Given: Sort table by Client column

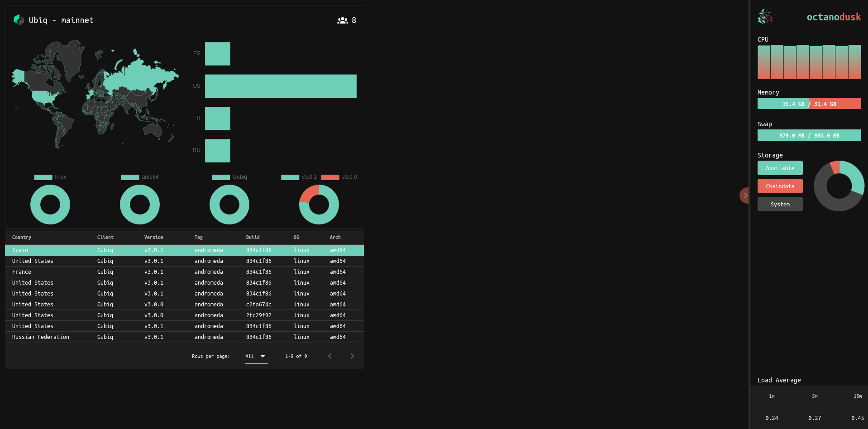Looking at the screenshot, I should [x=105, y=237].
